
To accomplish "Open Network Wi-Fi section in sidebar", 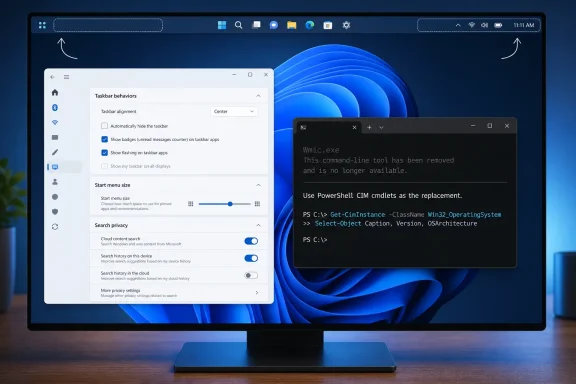I will (x=55, y=122).
